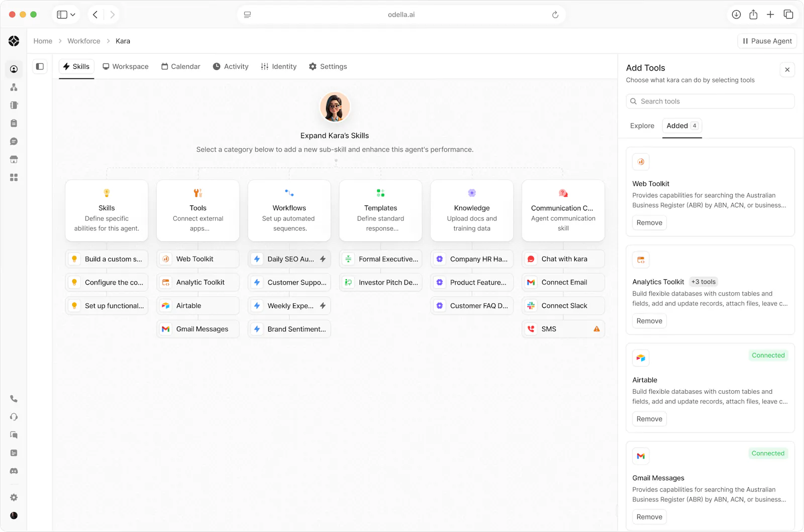Click the headset support icon in left sidebar
Viewport: 804px width, 532px height.
[x=14, y=417]
